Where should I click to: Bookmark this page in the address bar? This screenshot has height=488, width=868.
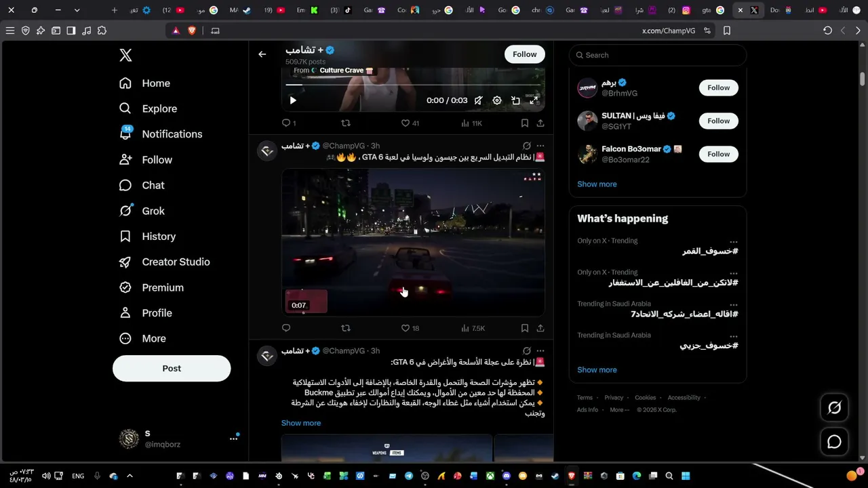coord(727,30)
